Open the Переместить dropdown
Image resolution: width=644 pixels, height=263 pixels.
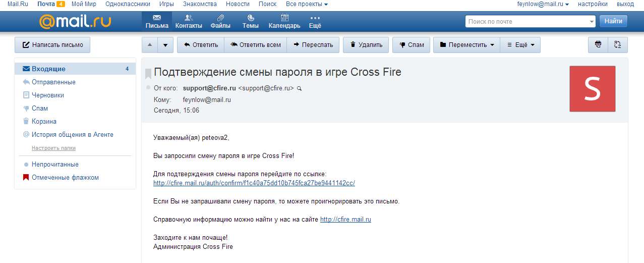tap(467, 45)
